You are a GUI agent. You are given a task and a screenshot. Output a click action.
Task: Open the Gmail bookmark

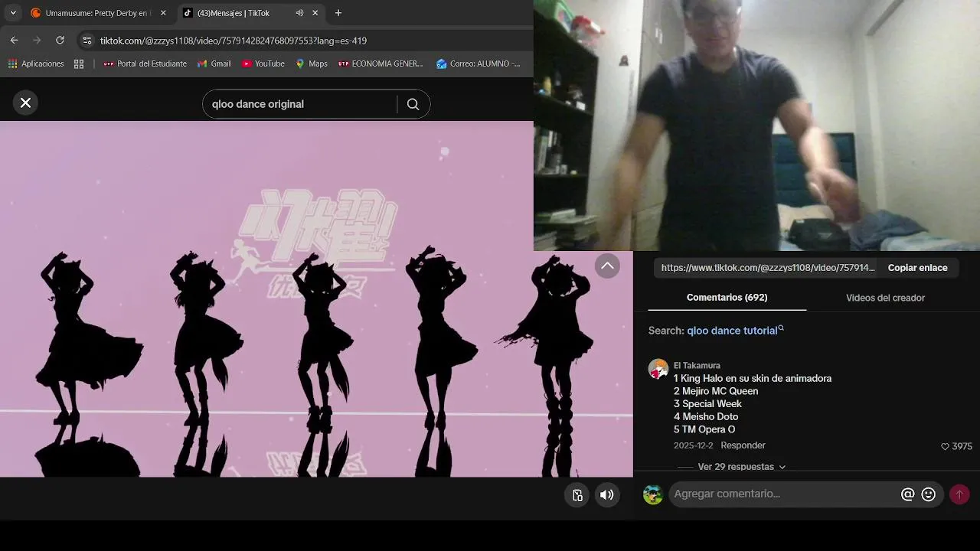(x=214, y=64)
